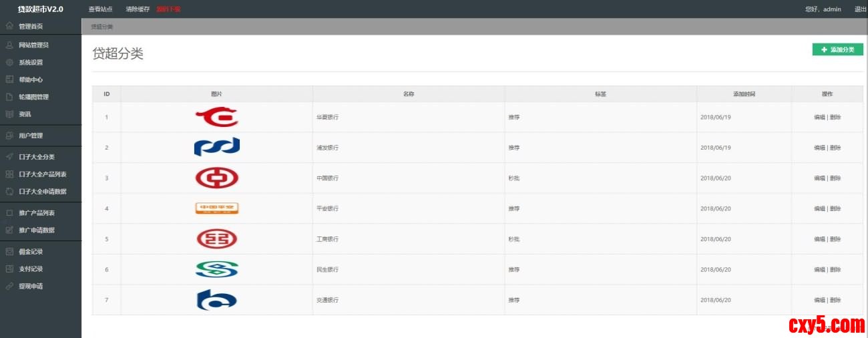Click the 秒批 tag in 中国银行 row

[513, 178]
